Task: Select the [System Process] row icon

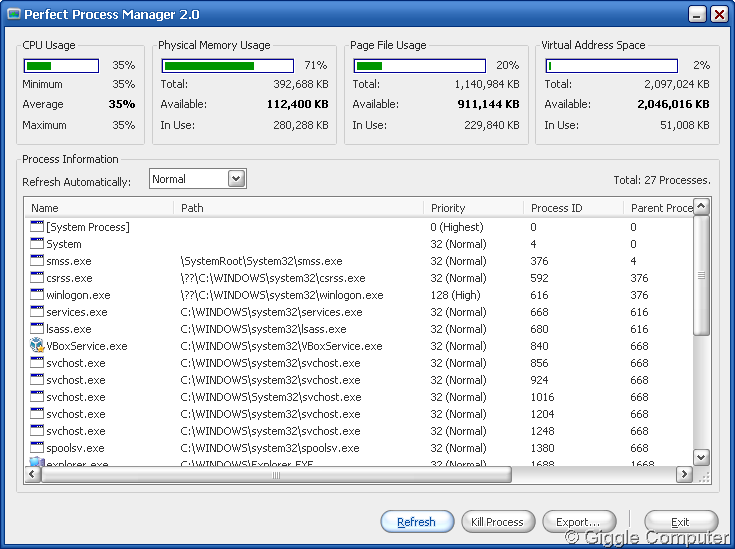Action: [37, 227]
